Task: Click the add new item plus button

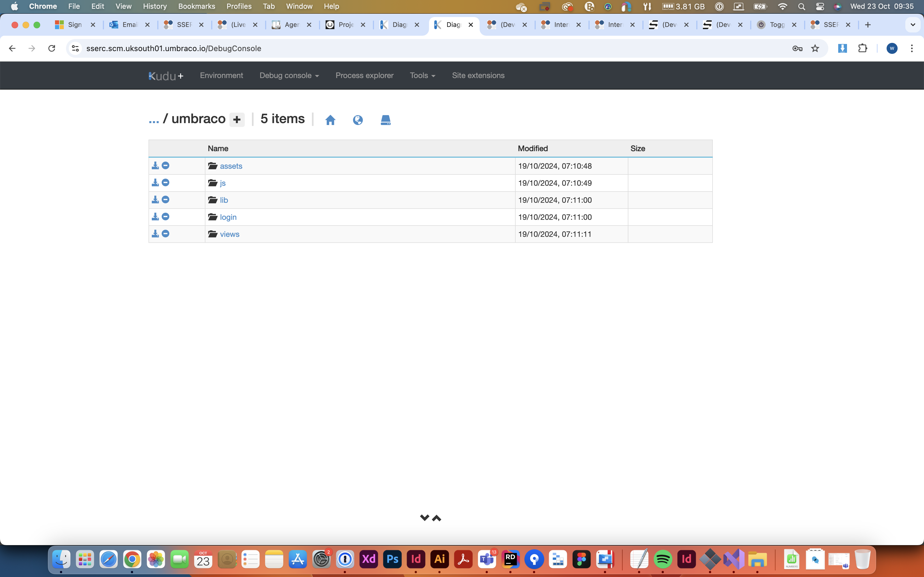Action: (x=237, y=119)
